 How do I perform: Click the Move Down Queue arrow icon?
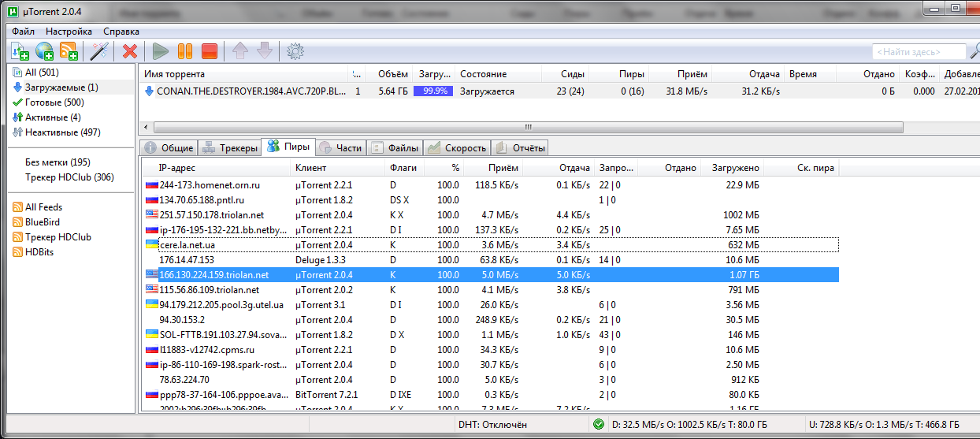click(x=265, y=51)
